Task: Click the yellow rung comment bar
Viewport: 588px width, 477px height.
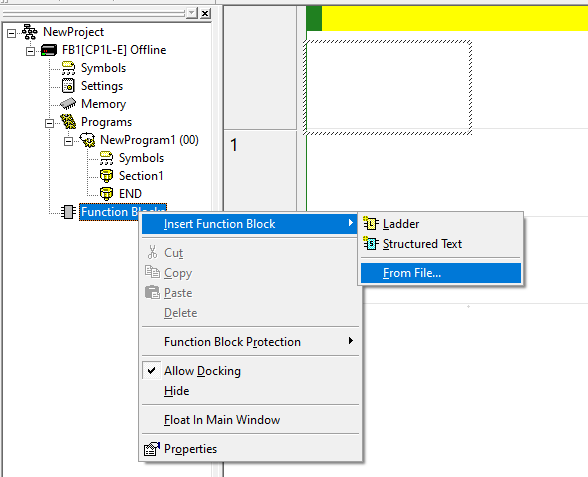Action: coord(454,18)
